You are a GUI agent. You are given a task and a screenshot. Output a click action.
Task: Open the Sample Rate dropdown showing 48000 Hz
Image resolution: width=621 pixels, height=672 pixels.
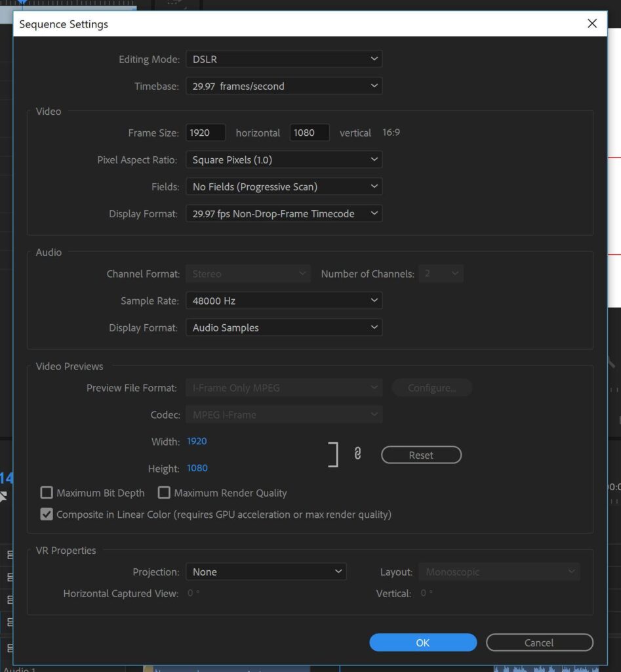[x=284, y=301]
